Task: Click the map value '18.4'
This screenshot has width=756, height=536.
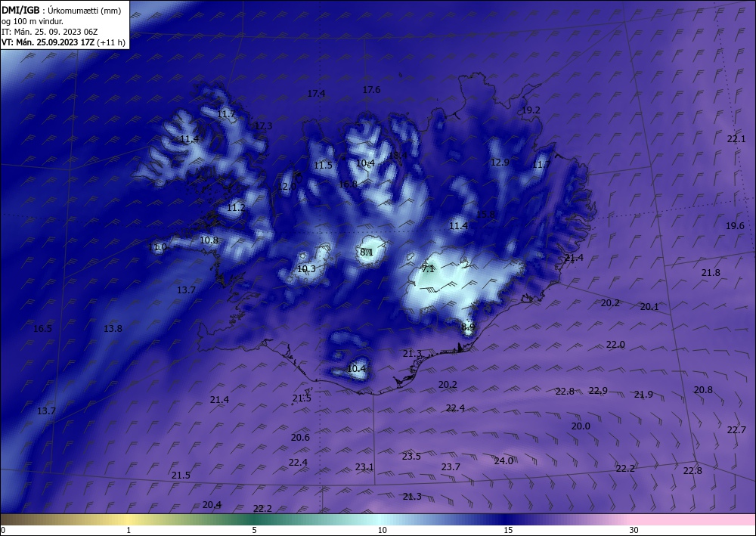Action: click(398, 155)
